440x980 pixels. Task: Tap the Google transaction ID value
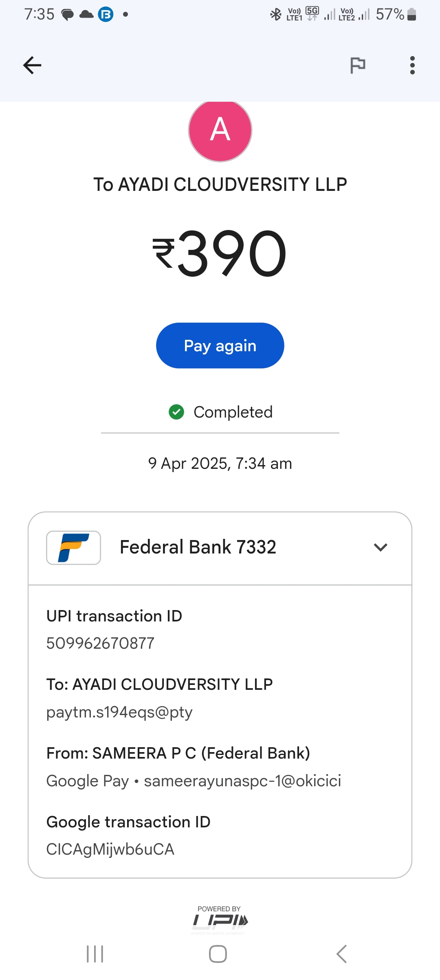pos(110,849)
